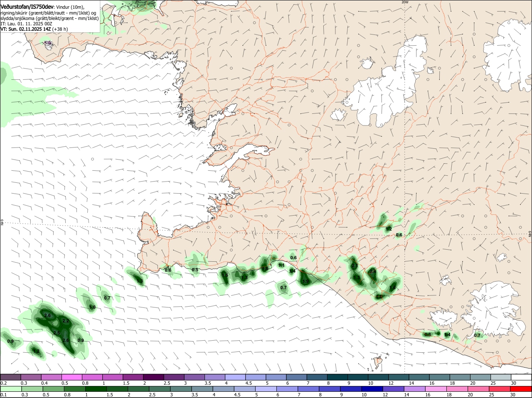Click the 20W longitude label
The image size is (532, 398).
tap(405, 2)
